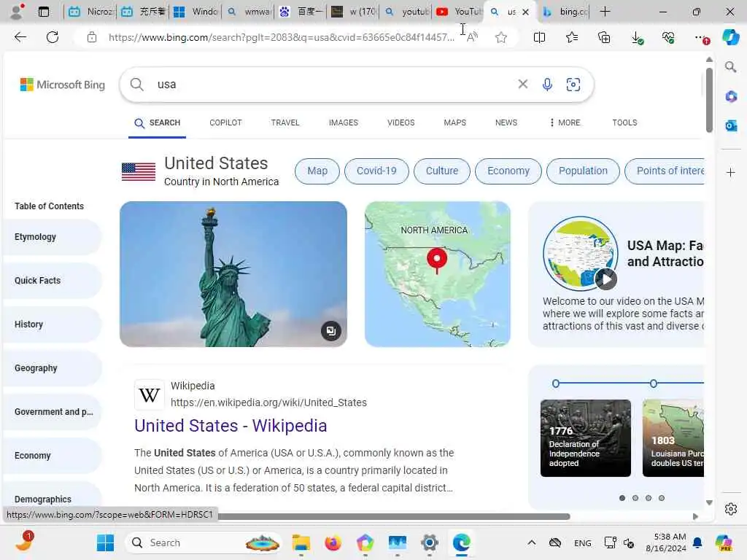Select the Culture chip
Viewport: 747px width, 560px height.
442,171
